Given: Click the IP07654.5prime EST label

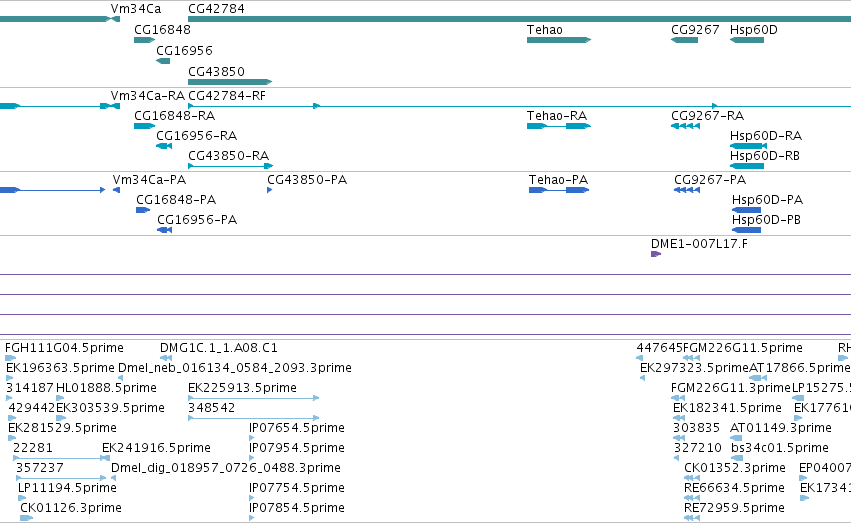Looking at the screenshot, I should pos(297,428).
